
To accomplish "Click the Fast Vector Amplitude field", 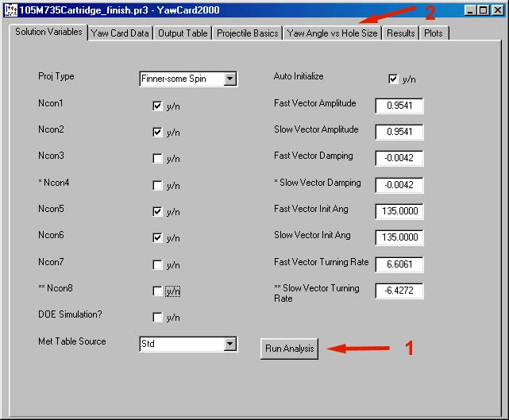I will [x=399, y=106].
